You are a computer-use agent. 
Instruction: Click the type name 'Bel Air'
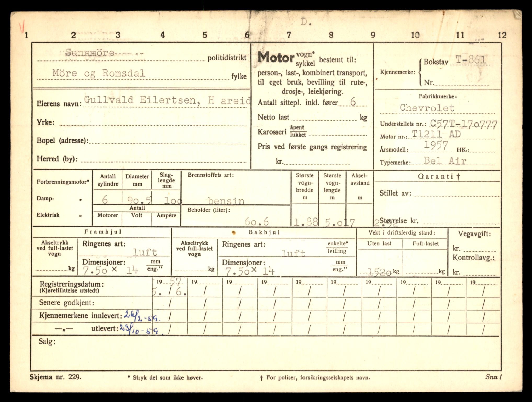pos(445,160)
